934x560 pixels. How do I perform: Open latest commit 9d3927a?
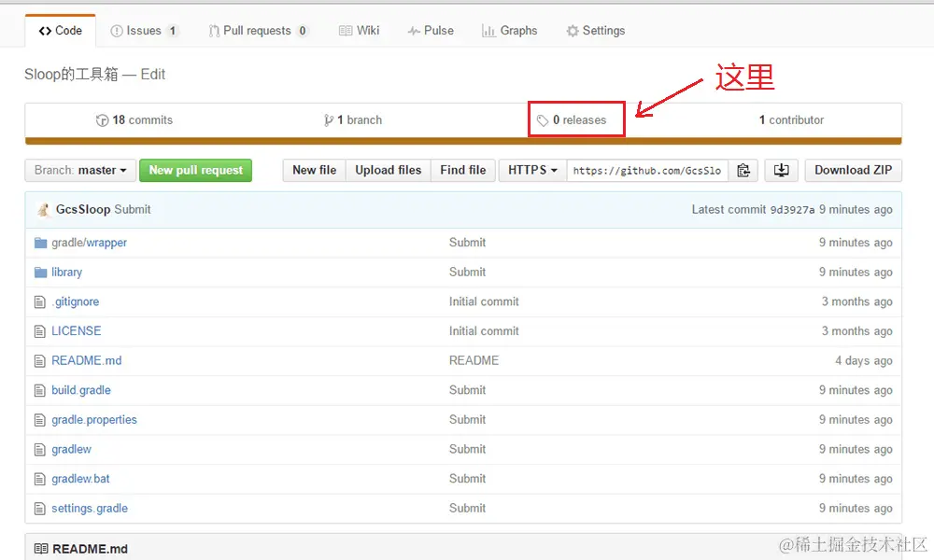point(792,210)
